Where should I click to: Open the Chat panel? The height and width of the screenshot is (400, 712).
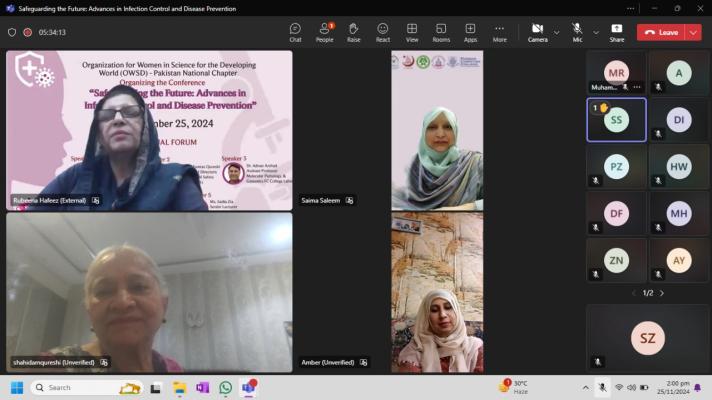295,32
